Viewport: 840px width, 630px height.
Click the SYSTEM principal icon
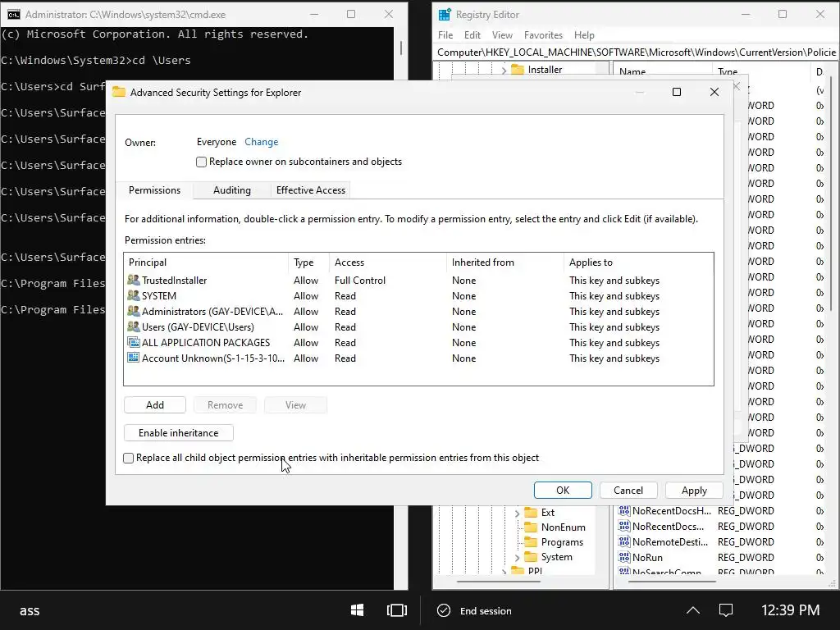[134, 295]
